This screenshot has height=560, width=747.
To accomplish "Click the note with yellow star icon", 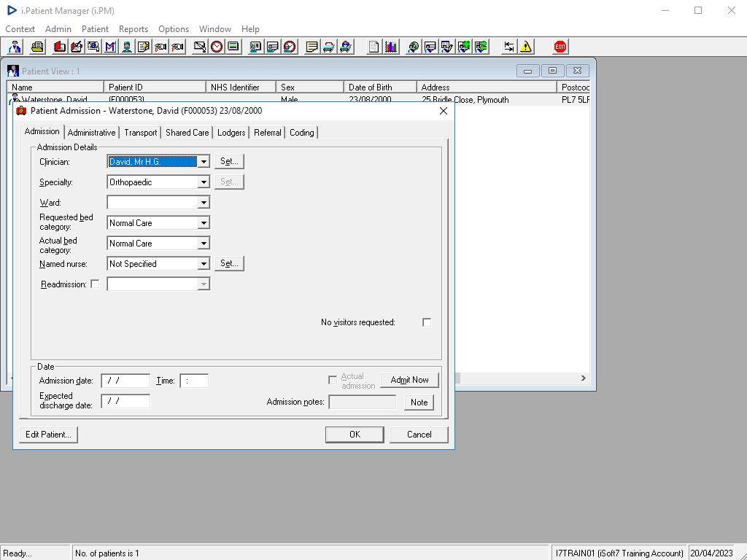I will pos(144,47).
